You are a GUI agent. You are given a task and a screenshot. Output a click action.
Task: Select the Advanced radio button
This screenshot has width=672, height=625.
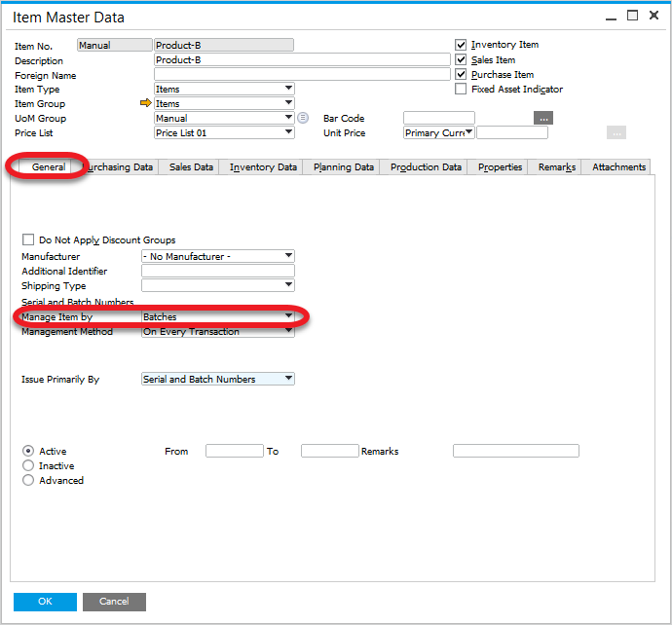pos(28,480)
